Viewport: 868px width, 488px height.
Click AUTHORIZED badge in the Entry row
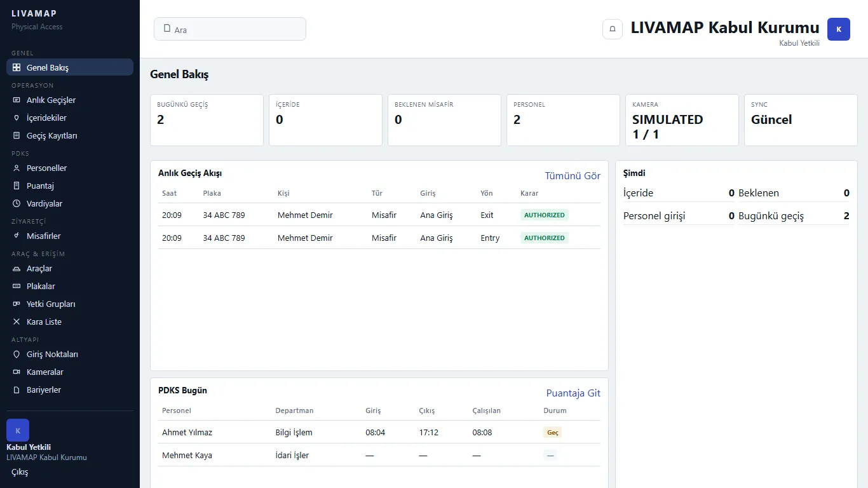pyautogui.click(x=545, y=238)
